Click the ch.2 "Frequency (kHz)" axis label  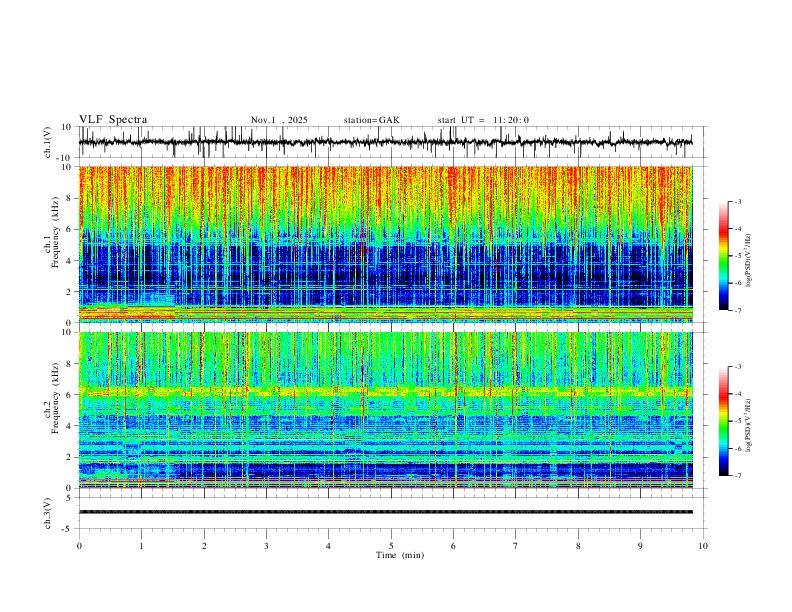[56, 397]
